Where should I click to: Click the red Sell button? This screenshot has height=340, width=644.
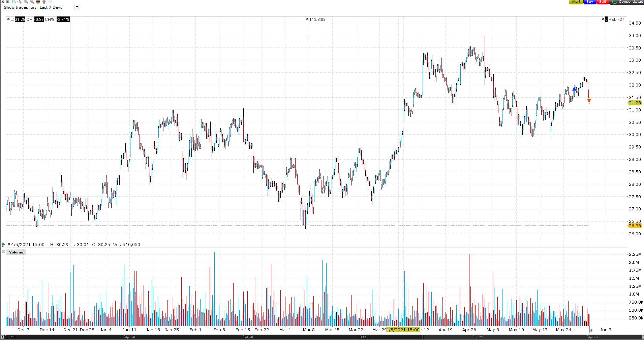603,2
